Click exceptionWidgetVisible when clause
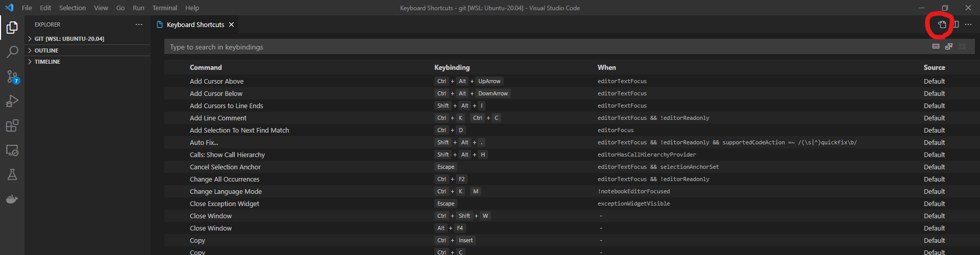The image size is (980, 255). click(633, 203)
